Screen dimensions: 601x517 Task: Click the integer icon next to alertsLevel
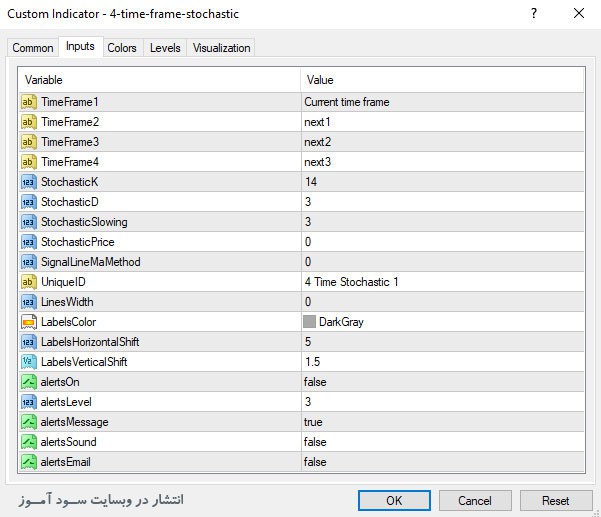[28, 402]
